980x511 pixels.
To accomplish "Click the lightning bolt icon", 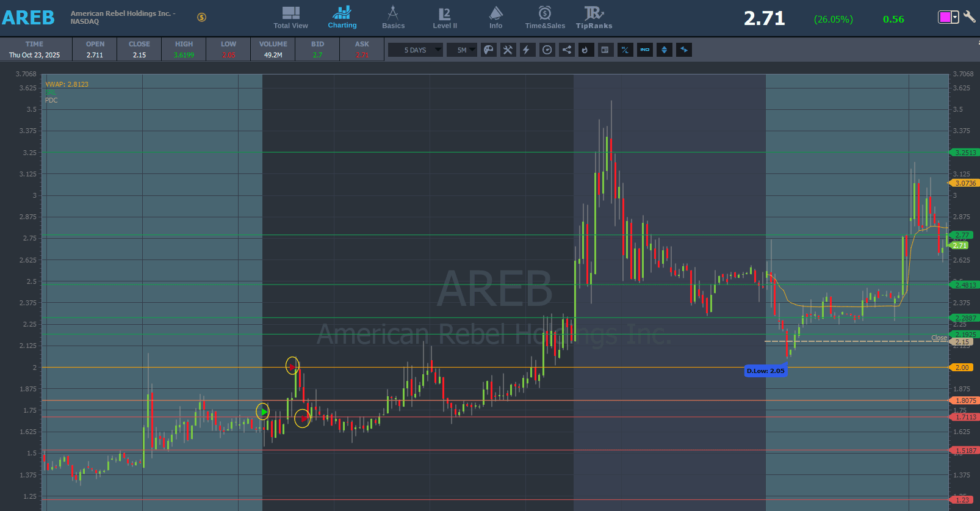I will point(527,50).
